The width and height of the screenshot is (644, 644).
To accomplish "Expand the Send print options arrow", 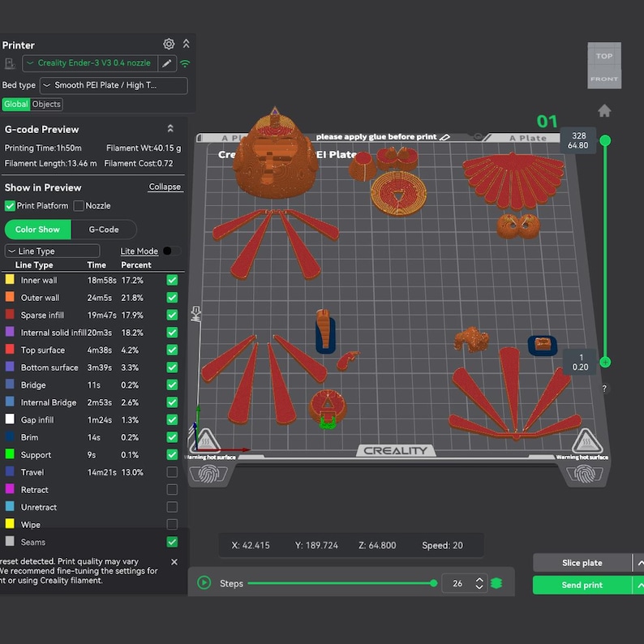I will pos(639,585).
